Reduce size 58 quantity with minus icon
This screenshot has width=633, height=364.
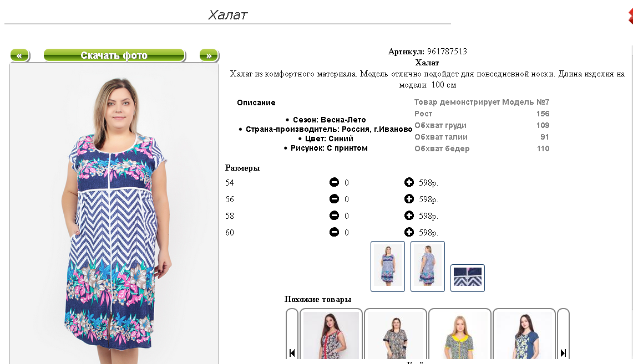335,216
